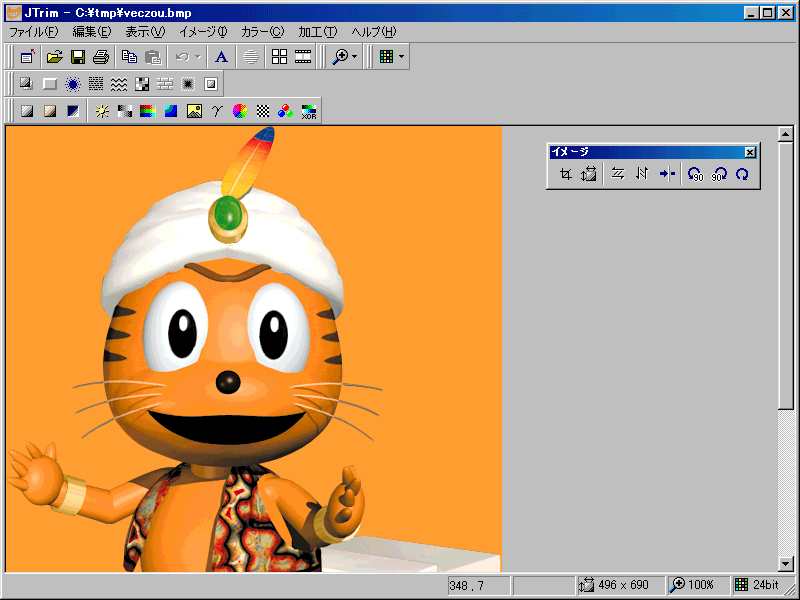Click the filmstrip join-images icon
This screenshot has height=600, width=800.
click(303, 57)
